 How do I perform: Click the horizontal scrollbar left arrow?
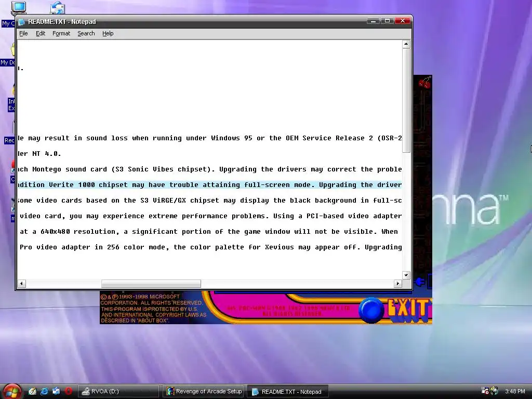pyautogui.click(x=22, y=283)
